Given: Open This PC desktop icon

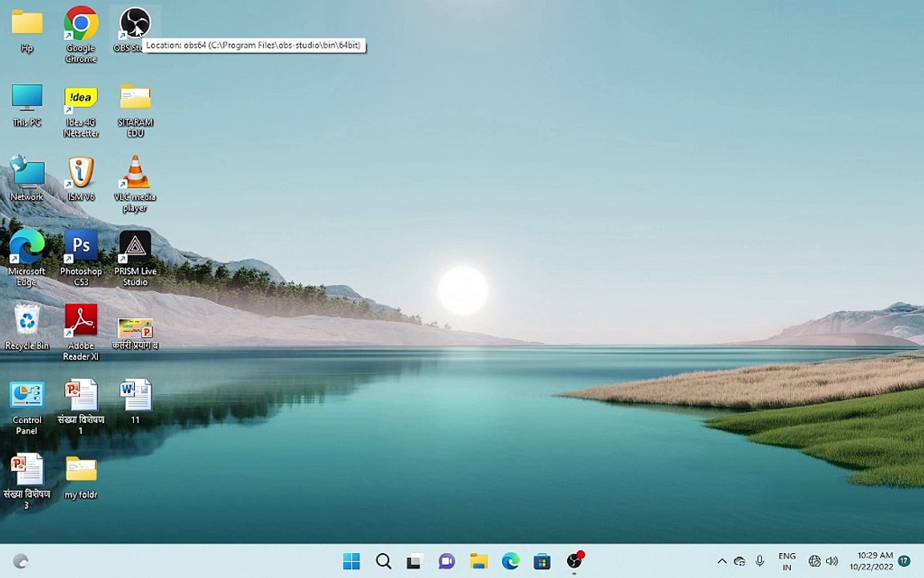Looking at the screenshot, I should point(27,97).
